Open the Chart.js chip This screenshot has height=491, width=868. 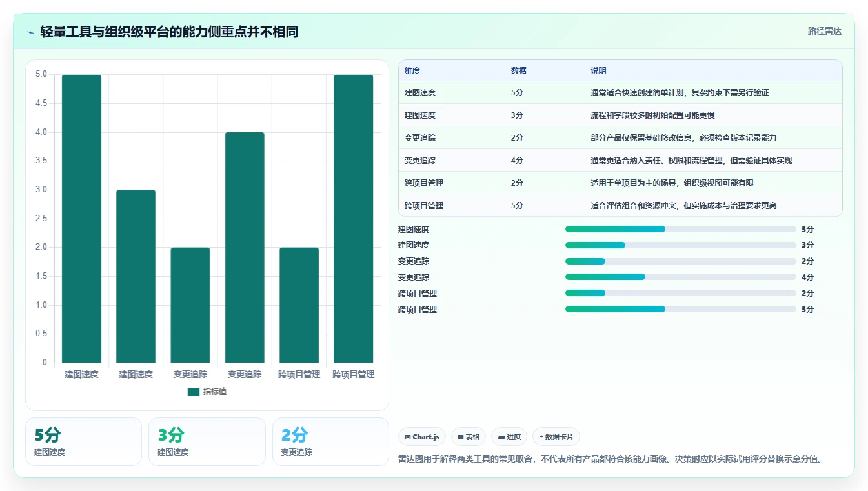point(422,437)
